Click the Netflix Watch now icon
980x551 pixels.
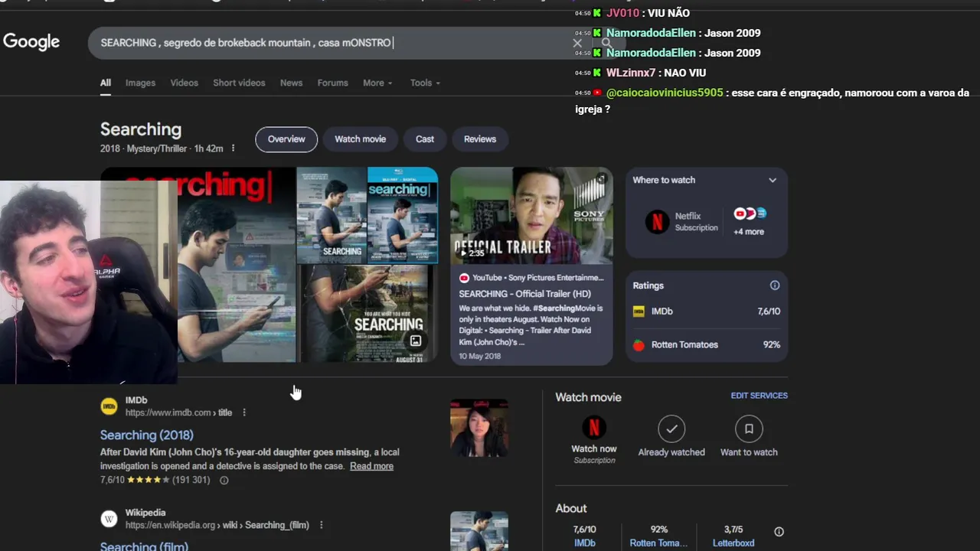click(x=594, y=428)
